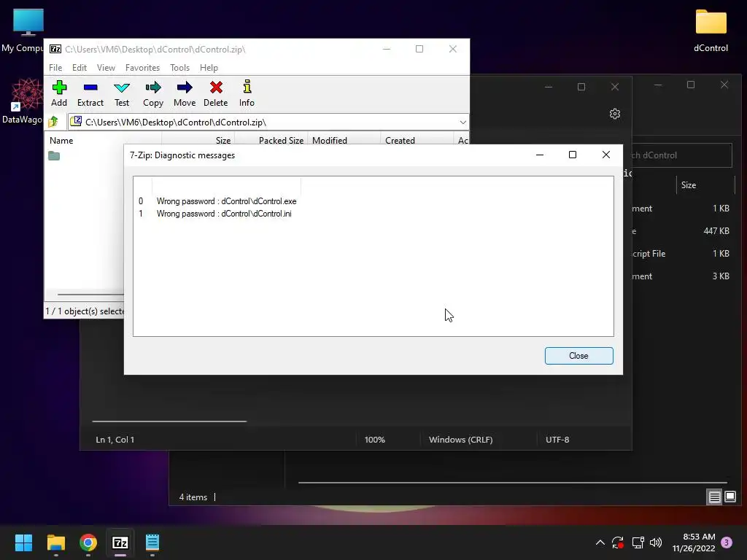Viewport: 747px width, 560px height.
Task: Maximize the Diagnostic messages dialog
Action: click(x=572, y=155)
